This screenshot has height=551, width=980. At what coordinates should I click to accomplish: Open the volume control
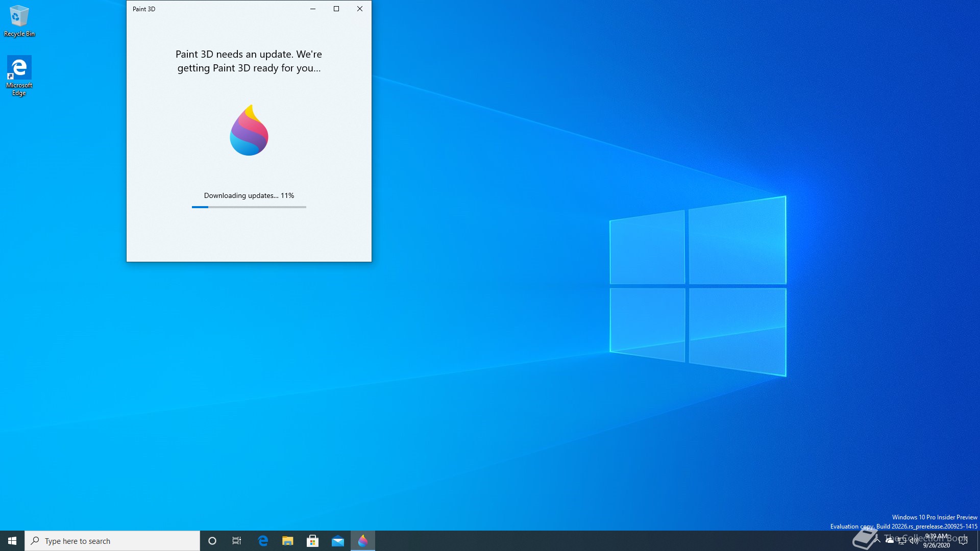tap(914, 541)
